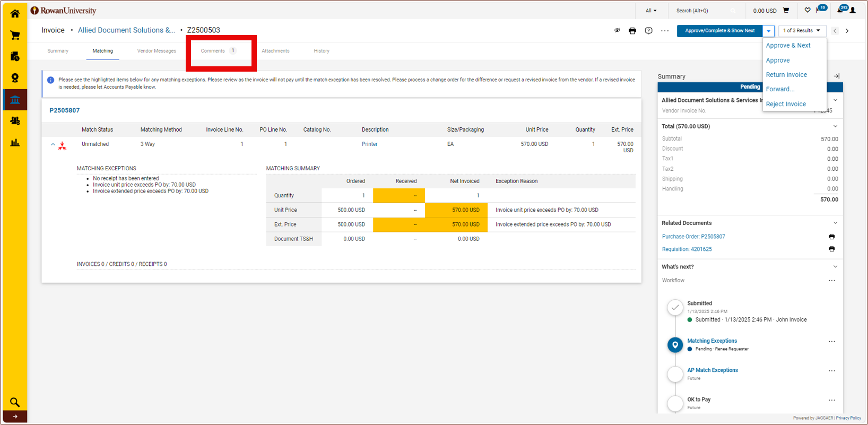Open the '1 of 3 Results' dropdown

801,31
